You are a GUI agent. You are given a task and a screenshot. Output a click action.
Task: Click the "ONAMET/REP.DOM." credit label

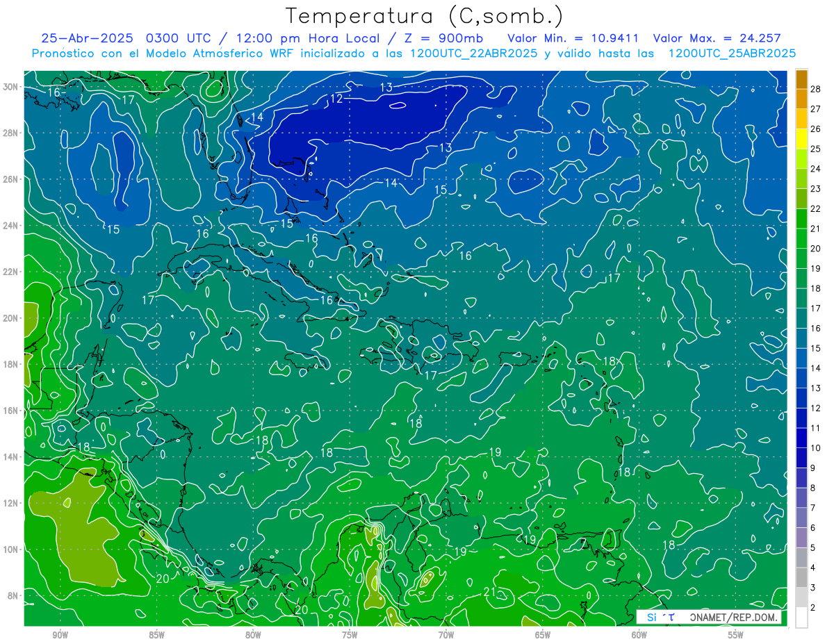[734, 617]
